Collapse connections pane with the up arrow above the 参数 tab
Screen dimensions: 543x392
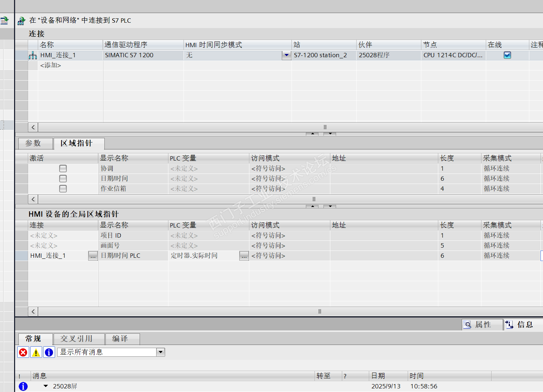[x=312, y=134]
